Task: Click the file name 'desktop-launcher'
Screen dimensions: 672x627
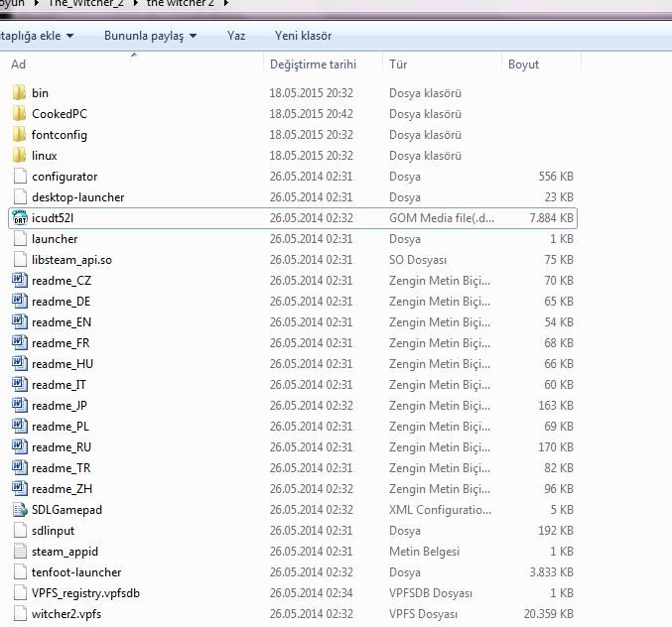Action: tap(77, 197)
